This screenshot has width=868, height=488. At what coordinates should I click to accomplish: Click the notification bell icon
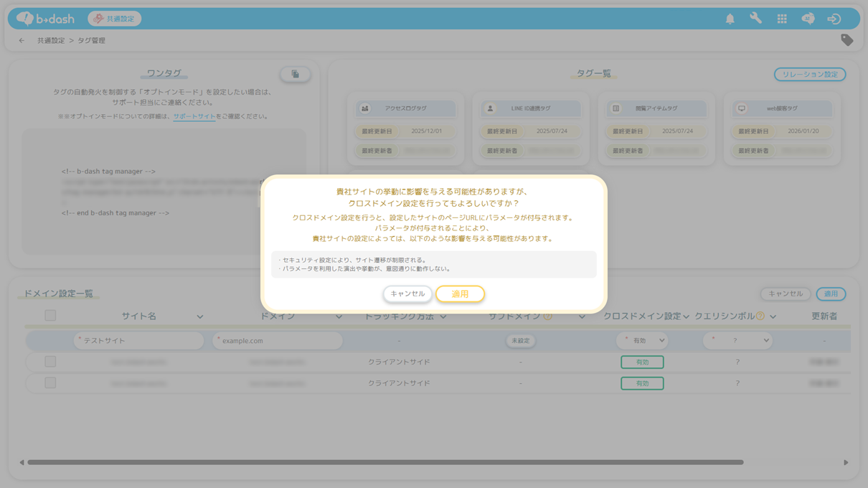point(730,19)
